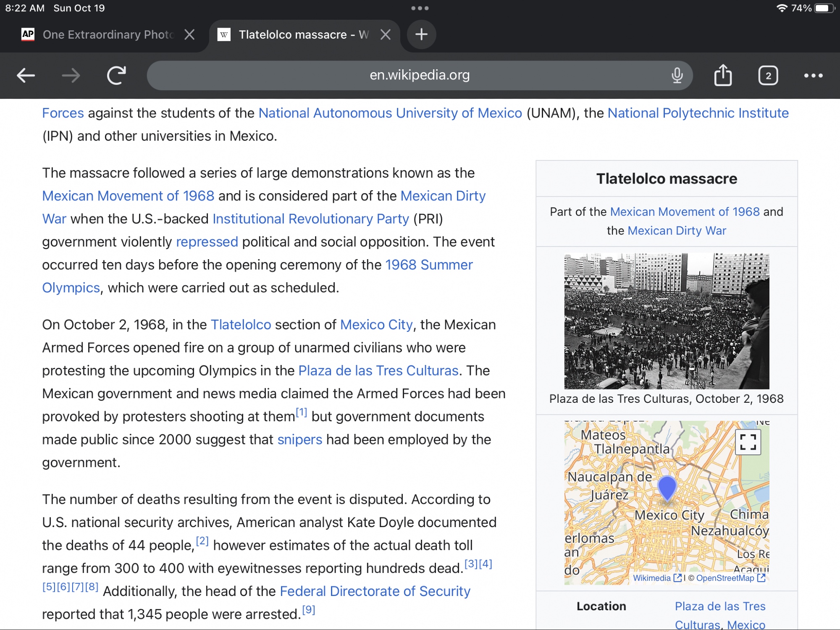Follow the 1968 Summer Olympics link
This screenshot has width=840, height=630.
click(x=428, y=265)
